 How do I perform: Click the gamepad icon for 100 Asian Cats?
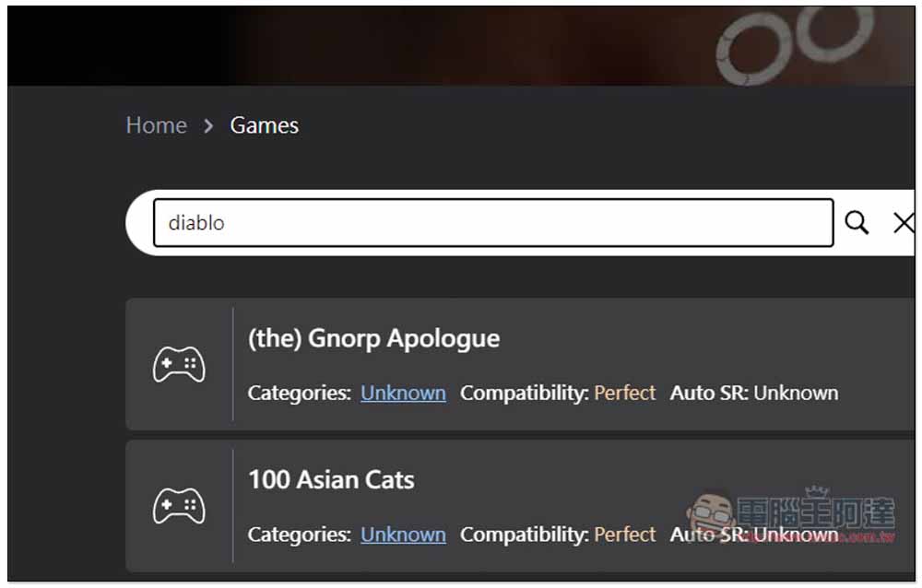point(179,506)
